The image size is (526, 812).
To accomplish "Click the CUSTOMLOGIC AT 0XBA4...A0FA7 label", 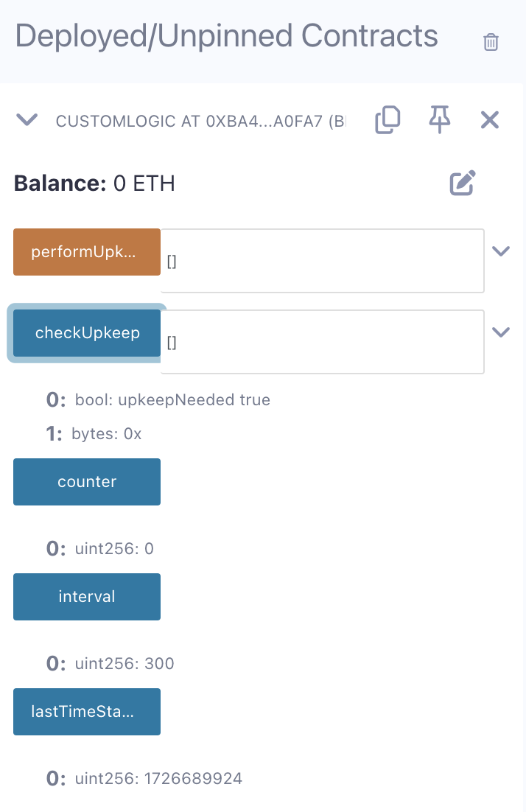I will tap(200, 121).
